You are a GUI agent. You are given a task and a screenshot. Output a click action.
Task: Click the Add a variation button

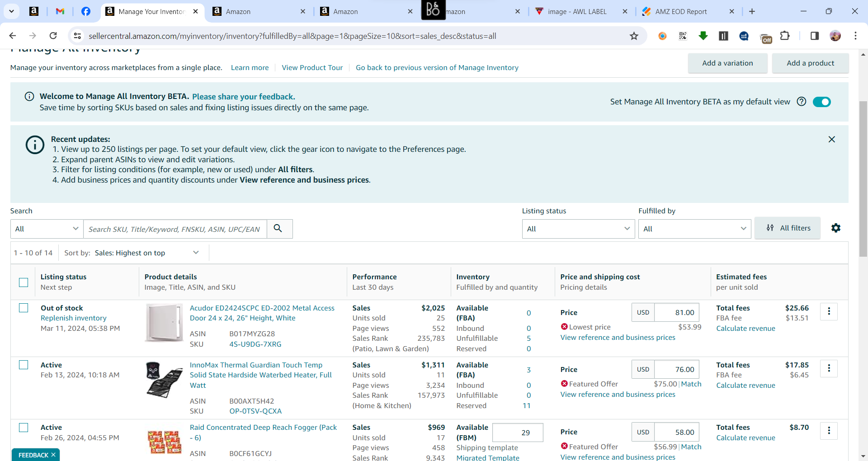(x=727, y=63)
